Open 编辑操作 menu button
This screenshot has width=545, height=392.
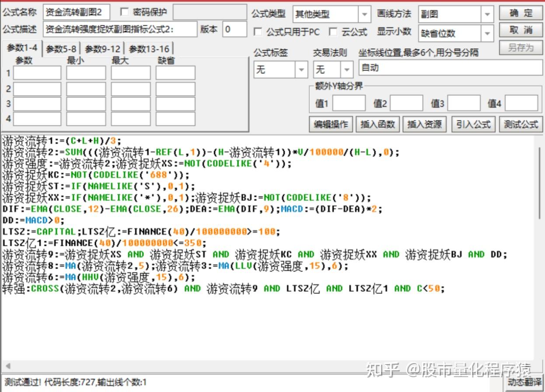(331, 125)
